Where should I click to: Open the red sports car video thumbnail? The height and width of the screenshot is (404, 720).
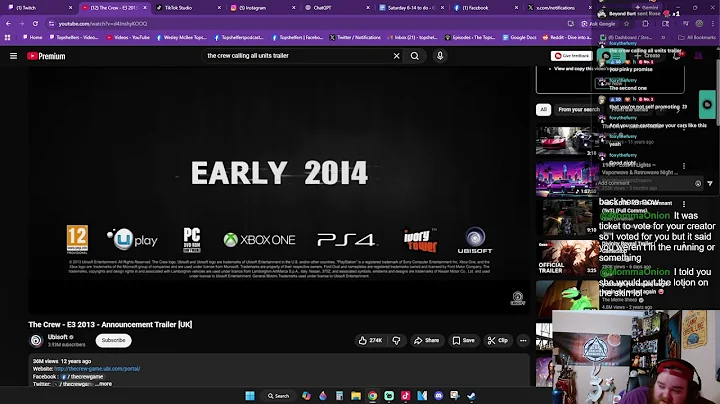567,140
